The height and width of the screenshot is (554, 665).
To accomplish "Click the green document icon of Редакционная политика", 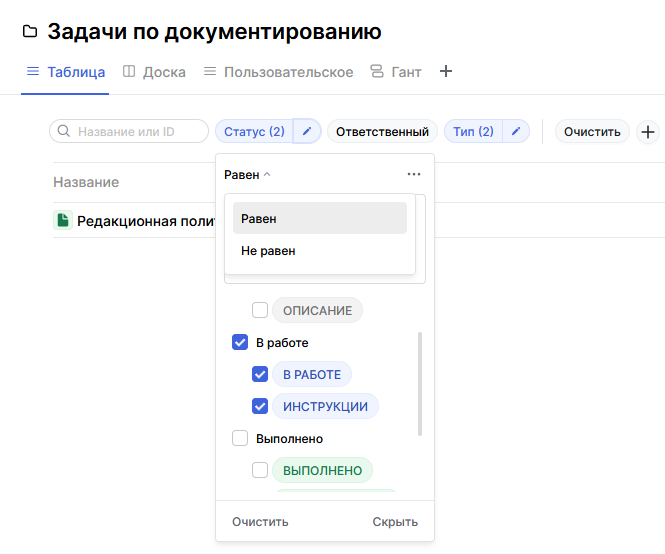I will coord(62,221).
